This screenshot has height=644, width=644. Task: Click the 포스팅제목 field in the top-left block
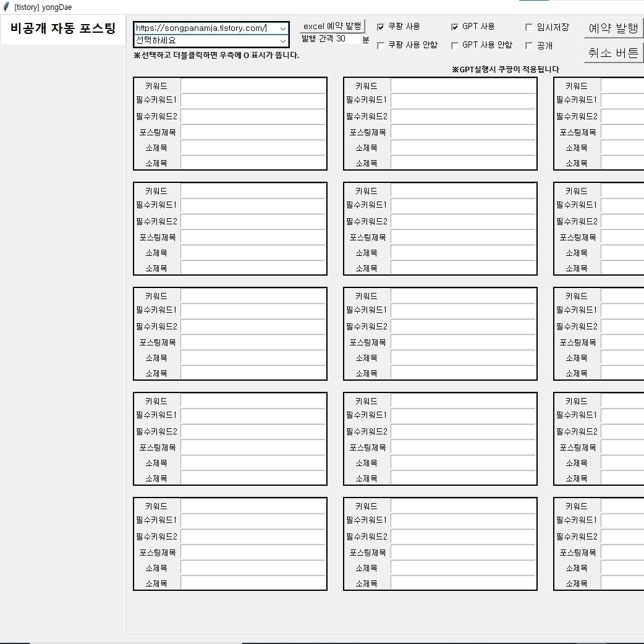click(x=253, y=132)
